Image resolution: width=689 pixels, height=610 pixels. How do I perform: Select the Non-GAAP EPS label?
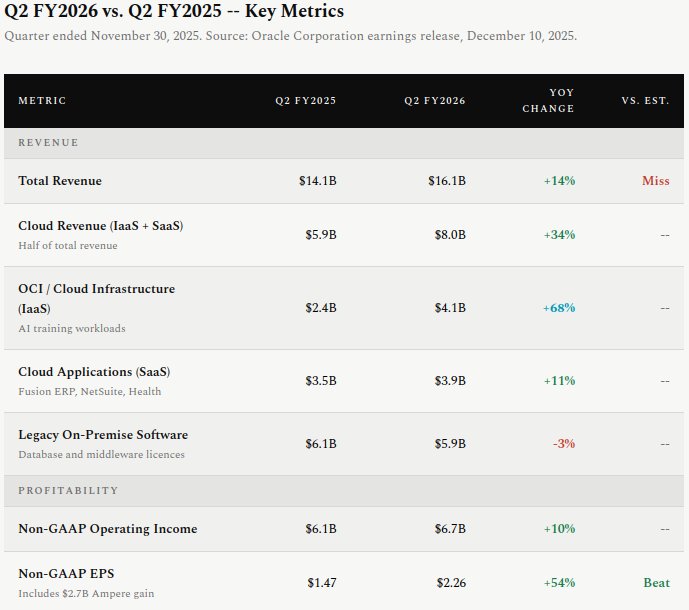tap(66, 574)
